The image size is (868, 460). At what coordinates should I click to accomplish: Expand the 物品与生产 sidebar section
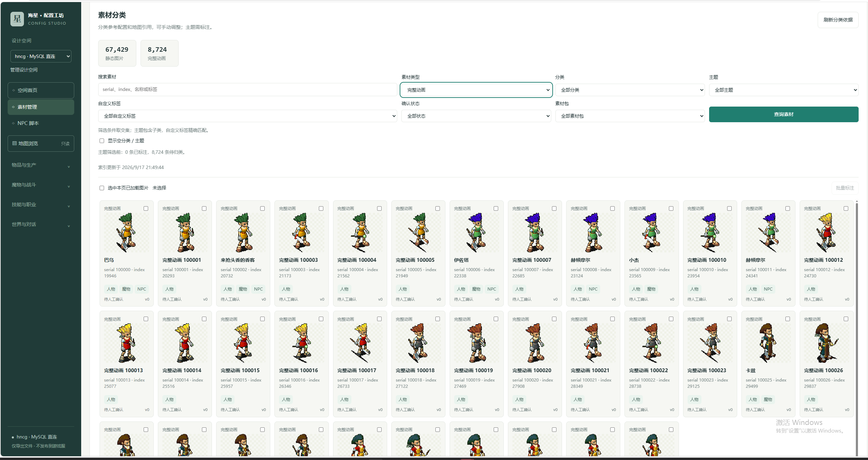[x=41, y=165]
